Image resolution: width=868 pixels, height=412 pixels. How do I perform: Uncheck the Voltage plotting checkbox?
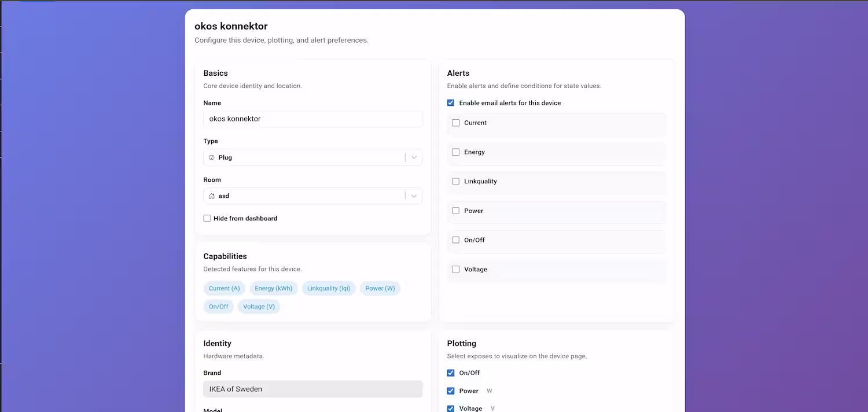451,408
